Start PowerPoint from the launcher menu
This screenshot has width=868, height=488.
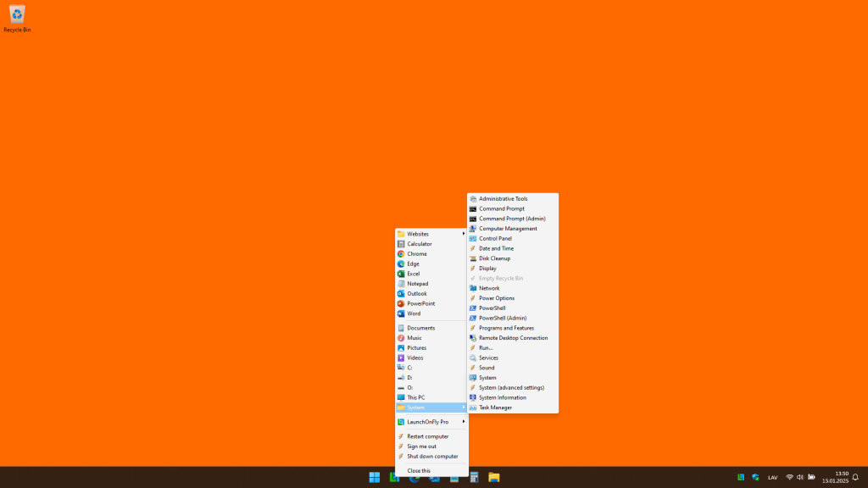click(x=420, y=303)
